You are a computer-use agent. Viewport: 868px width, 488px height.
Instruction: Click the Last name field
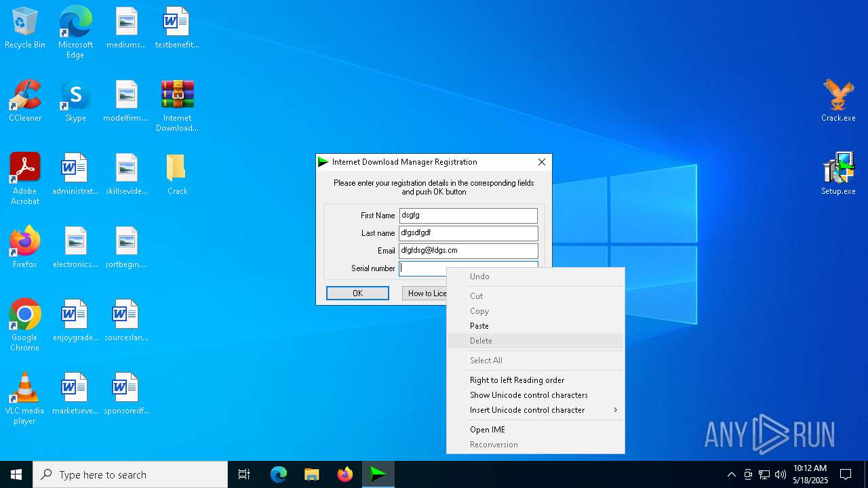(x=469, y=233)
